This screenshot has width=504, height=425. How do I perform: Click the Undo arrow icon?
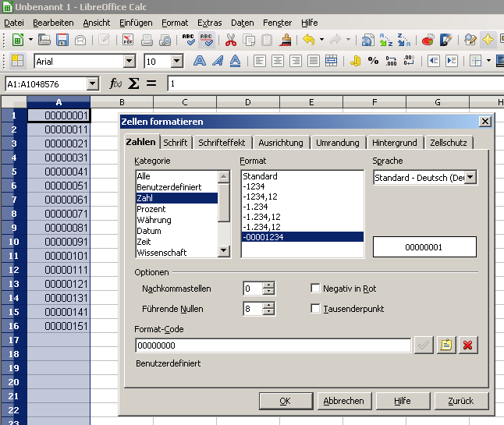point(309,40)
